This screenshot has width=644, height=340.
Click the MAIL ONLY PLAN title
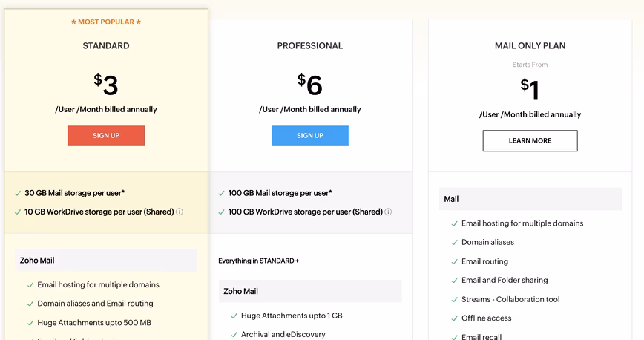530,45
